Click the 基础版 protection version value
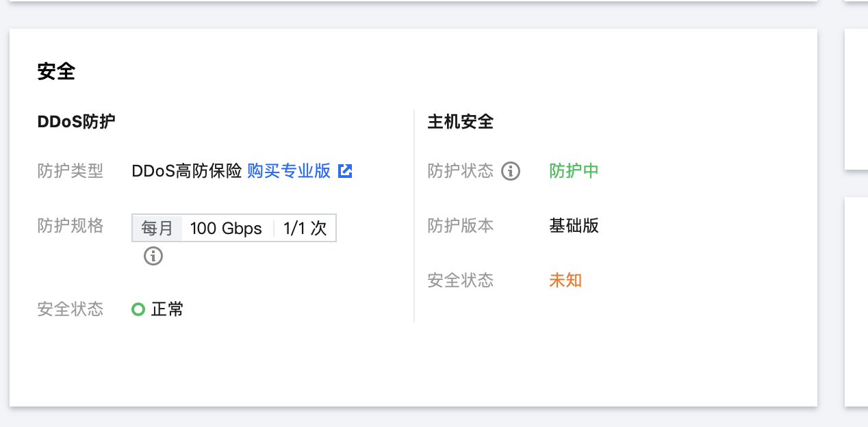Viewport: 868px width, 427px height. 574,226
